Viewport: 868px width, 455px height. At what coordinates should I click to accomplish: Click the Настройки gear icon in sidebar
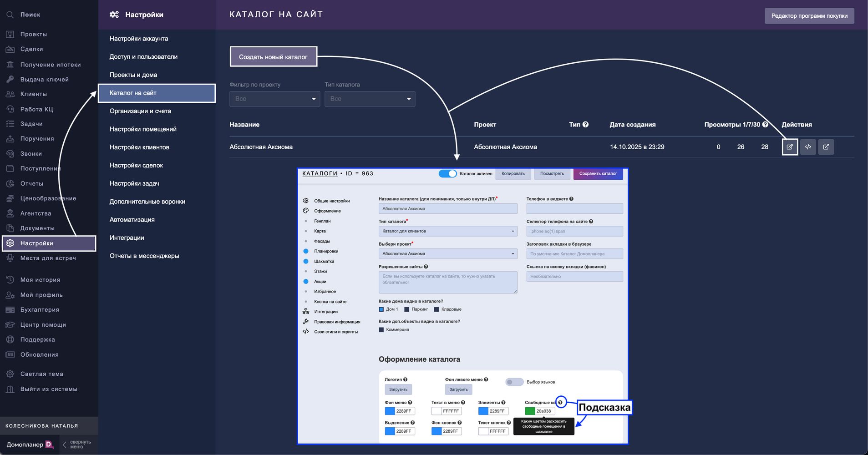tap(10, 243)
